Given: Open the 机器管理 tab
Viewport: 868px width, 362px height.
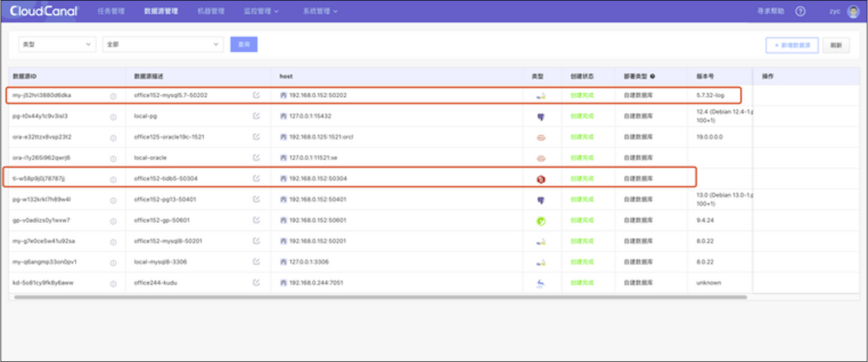Looking at the screenshot, I should click(x=211, y=11).
